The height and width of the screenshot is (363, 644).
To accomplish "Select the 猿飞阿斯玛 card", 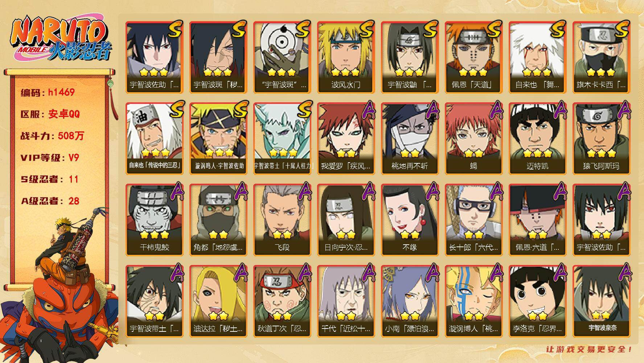I will pyautogui.click(x=601, y=139).
